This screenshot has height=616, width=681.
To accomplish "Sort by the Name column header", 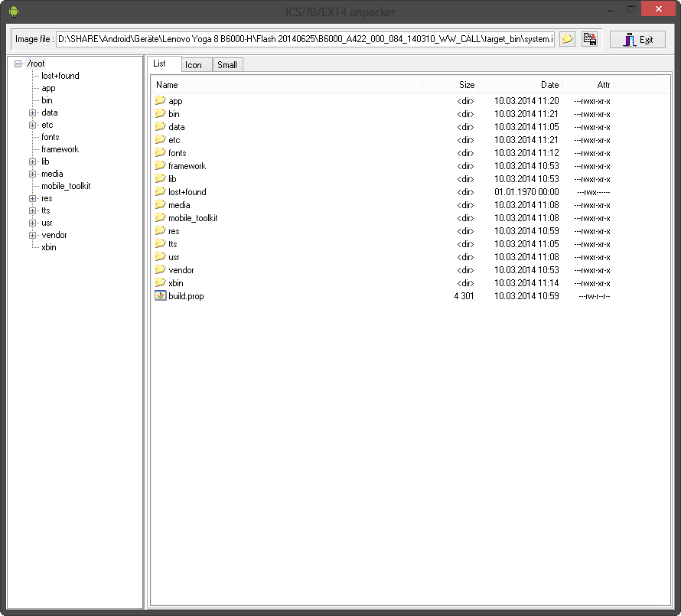I will [x=287, y=85].
